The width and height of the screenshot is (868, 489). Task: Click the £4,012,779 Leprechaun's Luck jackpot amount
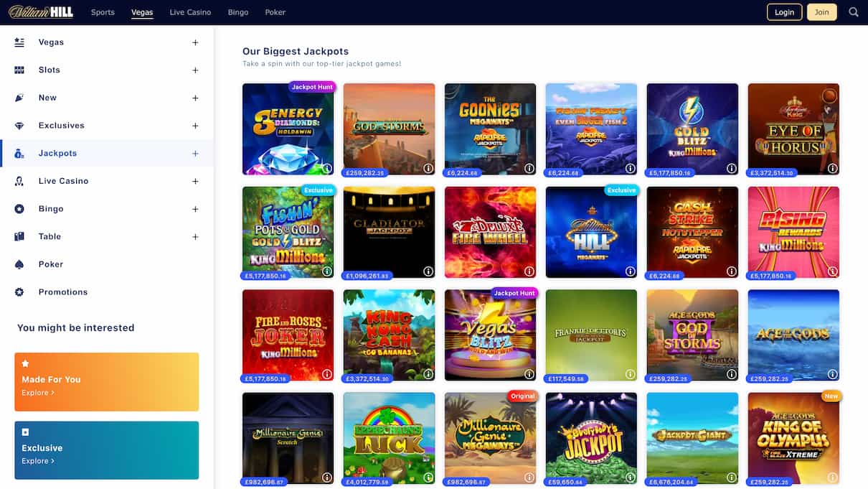click(367, 482)
